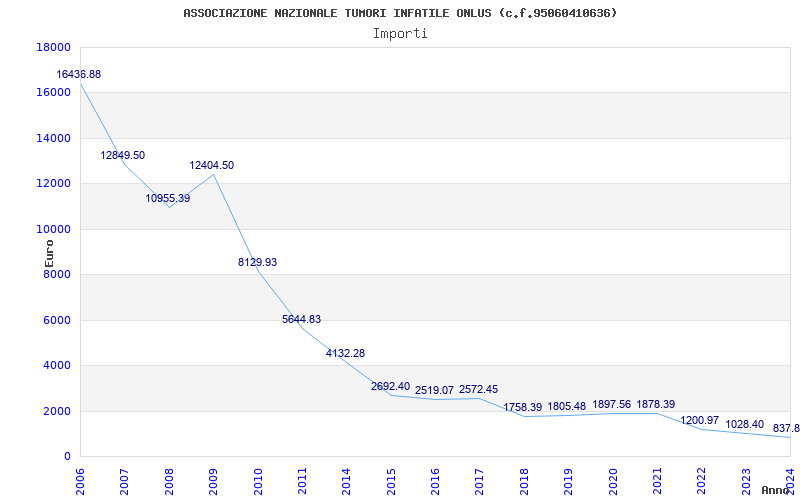Click the 2006 year label on x-axis
The image size is (800, 500).
[x=81, y=481]
